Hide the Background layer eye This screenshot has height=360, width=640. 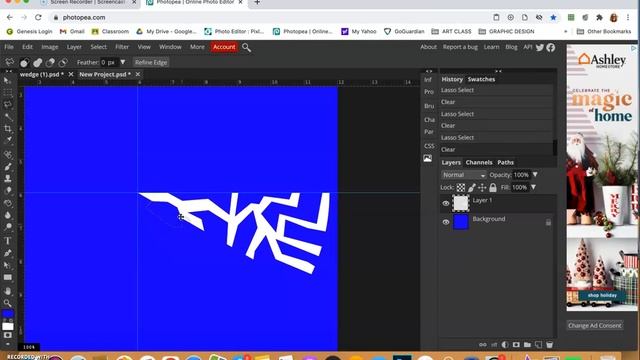[446, 222]
